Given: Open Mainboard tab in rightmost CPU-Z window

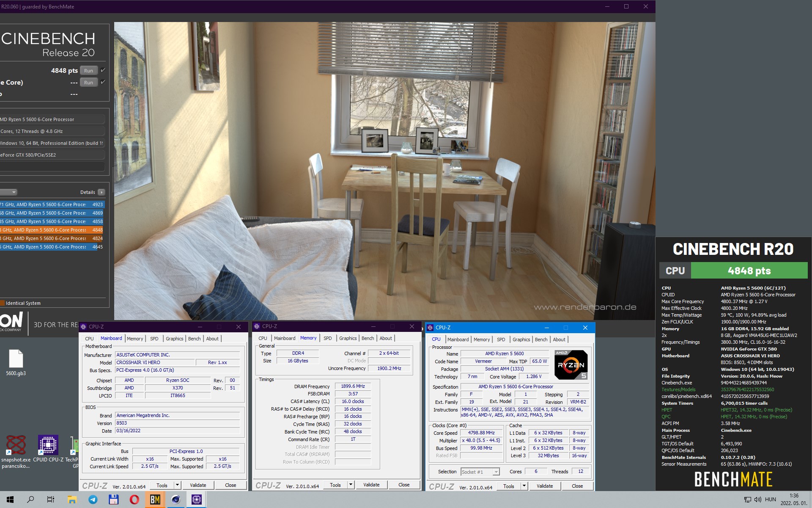Looking at the screenshot, I should tap(458, 340).
